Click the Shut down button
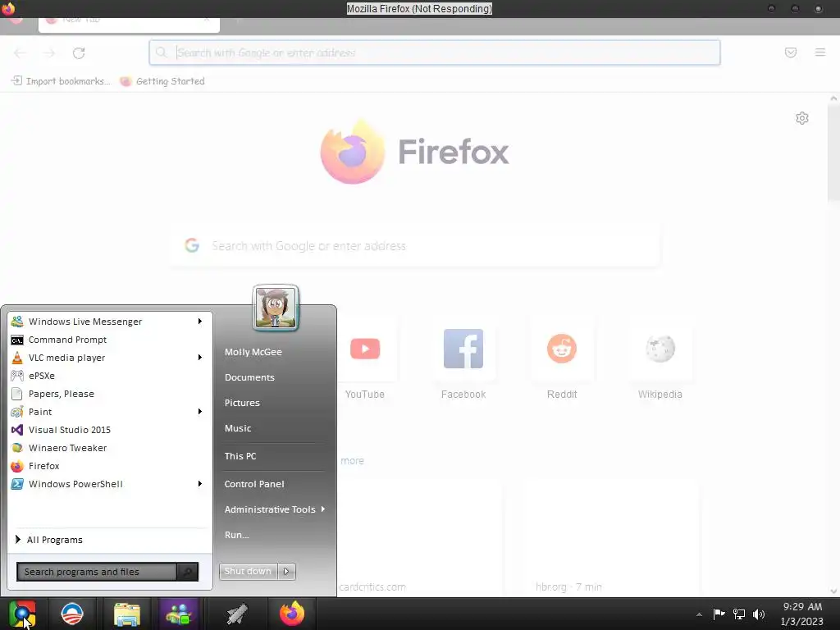The width and height of the screenshot is (840, 630). coord(248,572)
